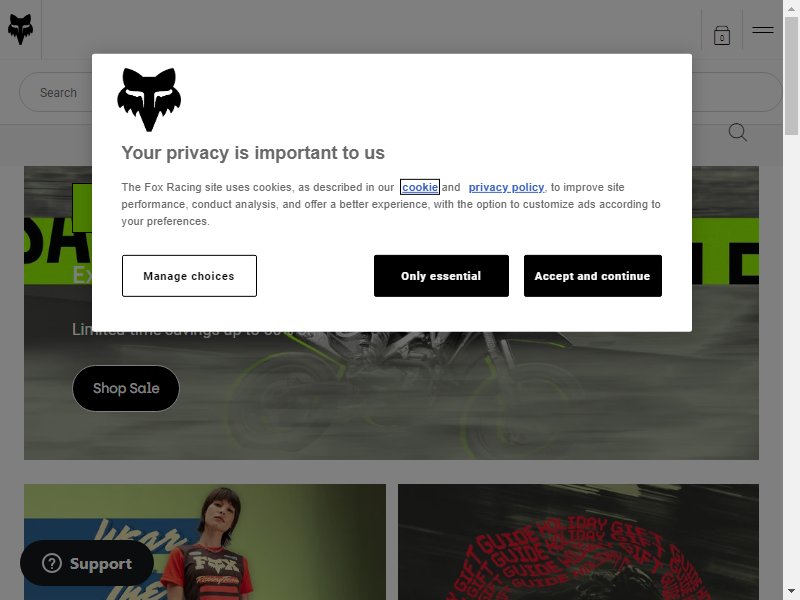The image size is (800, 600).
Task: Accept and continue with cookies
Action: point(593,276)
